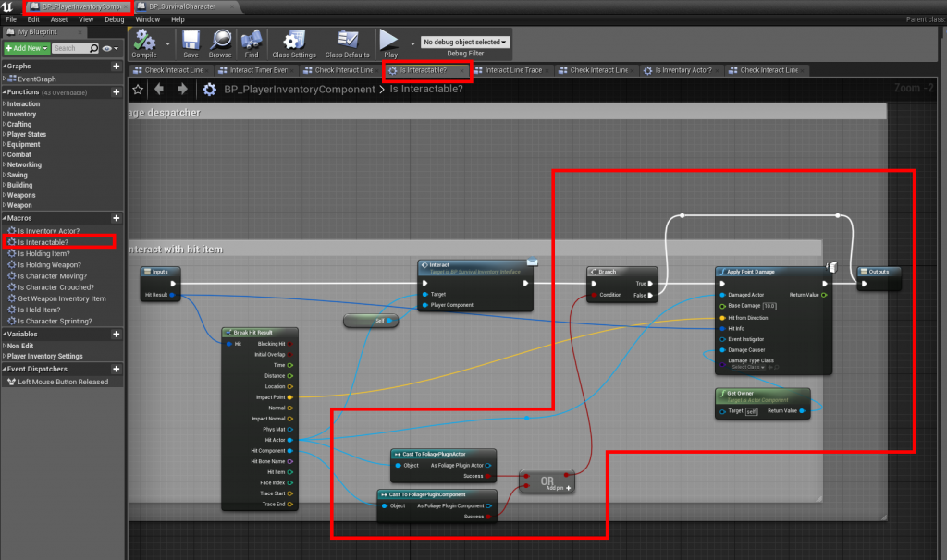
Task: Open the Asset menu
Action: pos(59,19)
